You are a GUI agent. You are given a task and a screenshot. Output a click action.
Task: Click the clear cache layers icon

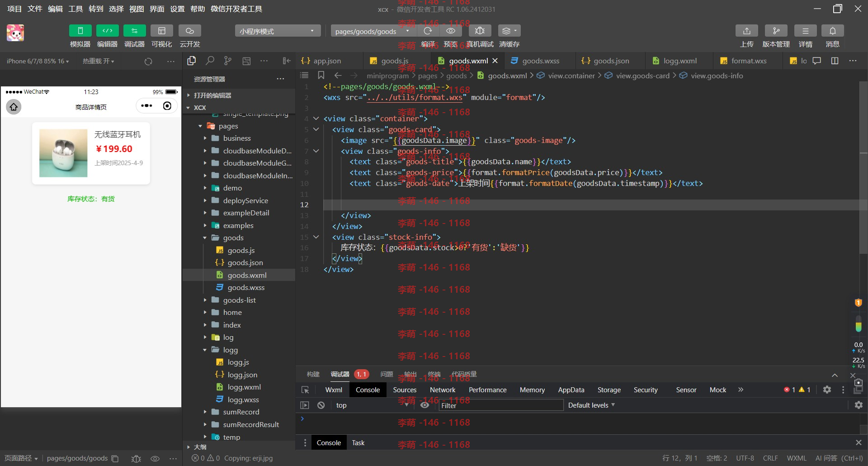point(509,31)
